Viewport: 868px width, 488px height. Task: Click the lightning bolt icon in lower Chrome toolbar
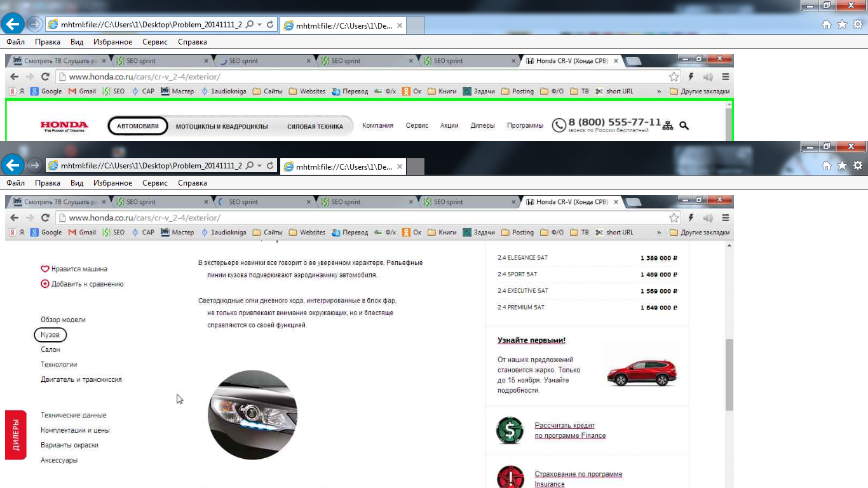click(691, 218)
